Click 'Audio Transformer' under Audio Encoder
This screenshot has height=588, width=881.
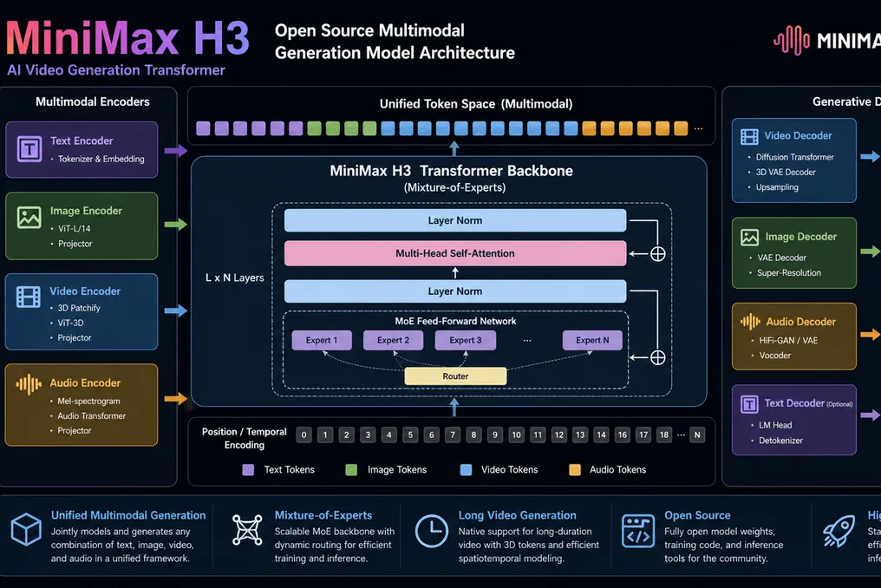coord(92,416)
